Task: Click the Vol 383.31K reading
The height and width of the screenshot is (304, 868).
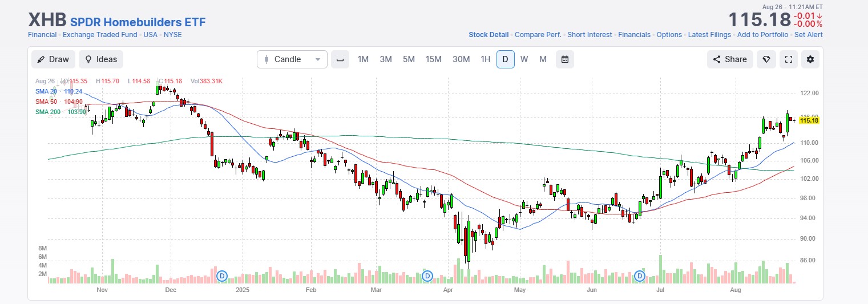Action: (x=207, y=81)
